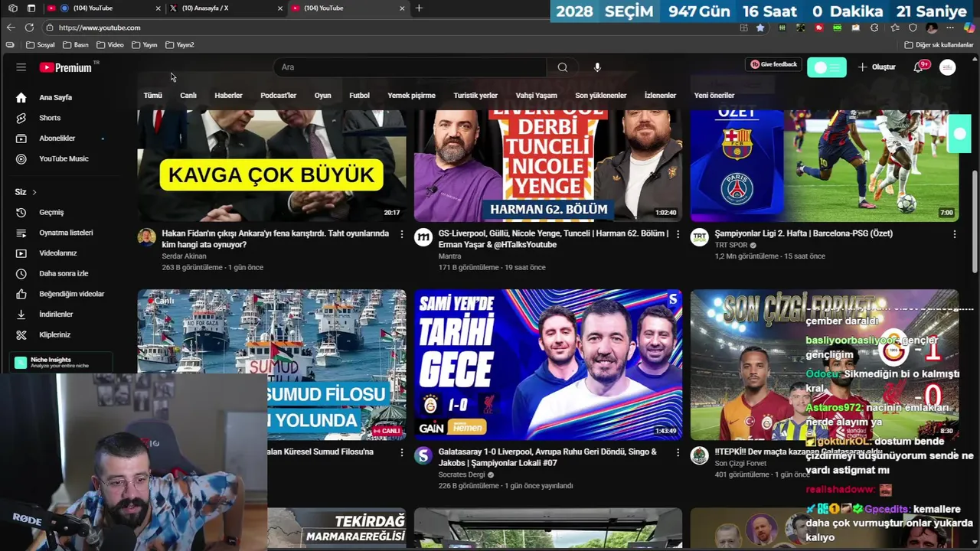Open the Serdar Akinan channel link

(x=184, y=256)
